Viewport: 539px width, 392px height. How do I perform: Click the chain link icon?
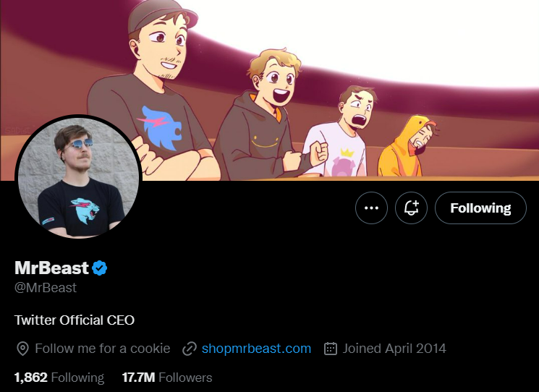[x=190, y=349]
